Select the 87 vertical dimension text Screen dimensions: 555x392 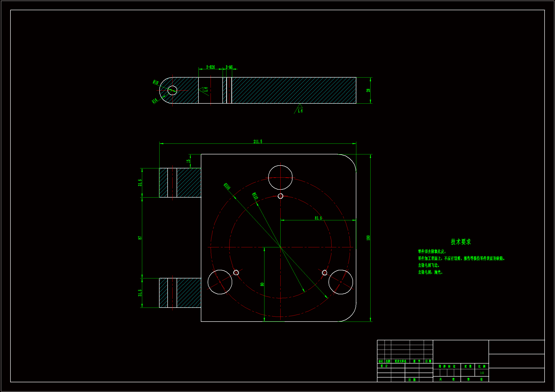tap(140, 238)
